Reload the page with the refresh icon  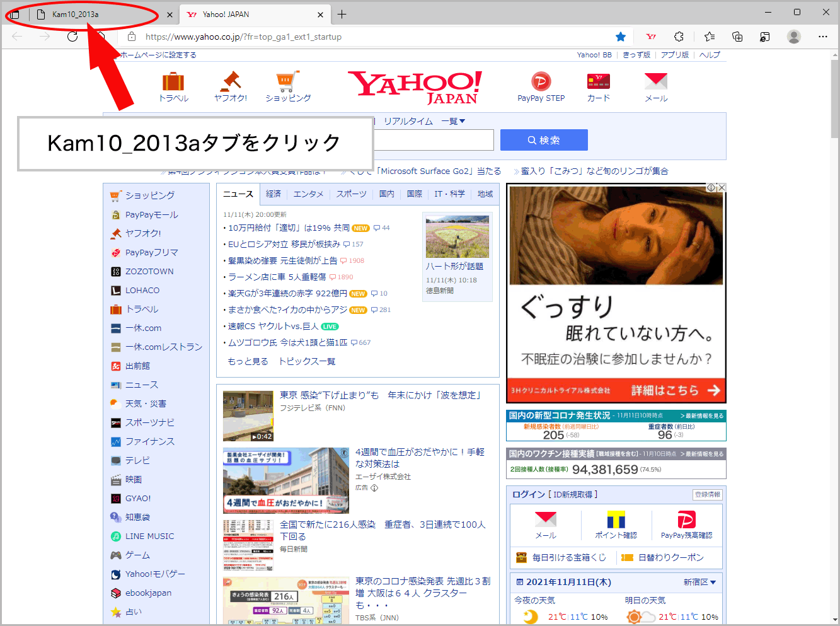tap(72, 37)
